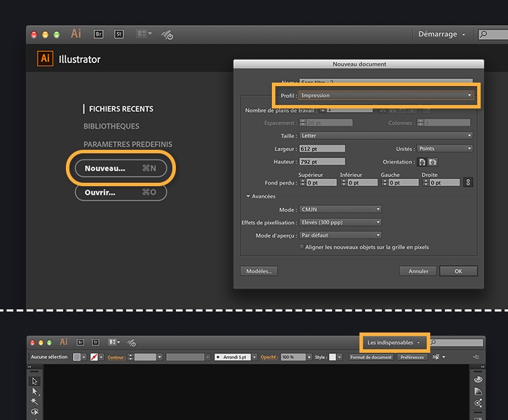Open the Color Guide panel icon
Viewport: 508px width, 420px height.
click(x=478, y=391)
